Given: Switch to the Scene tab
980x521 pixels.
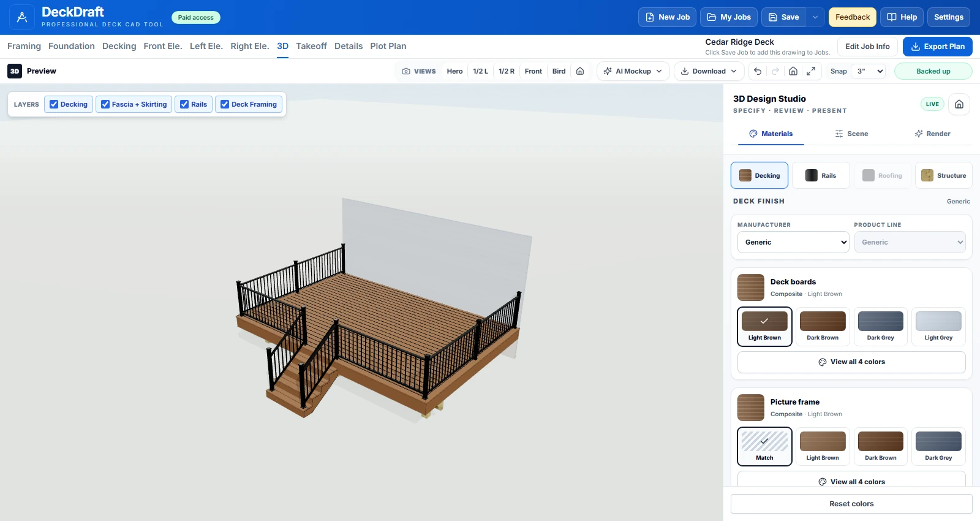Looking at the screenshot, I should 851,134.
